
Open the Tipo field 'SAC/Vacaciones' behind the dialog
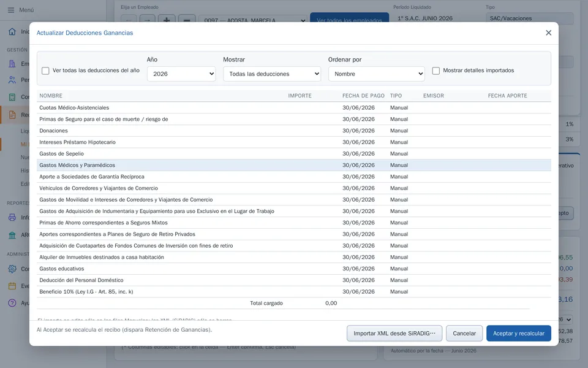point(529,18)
